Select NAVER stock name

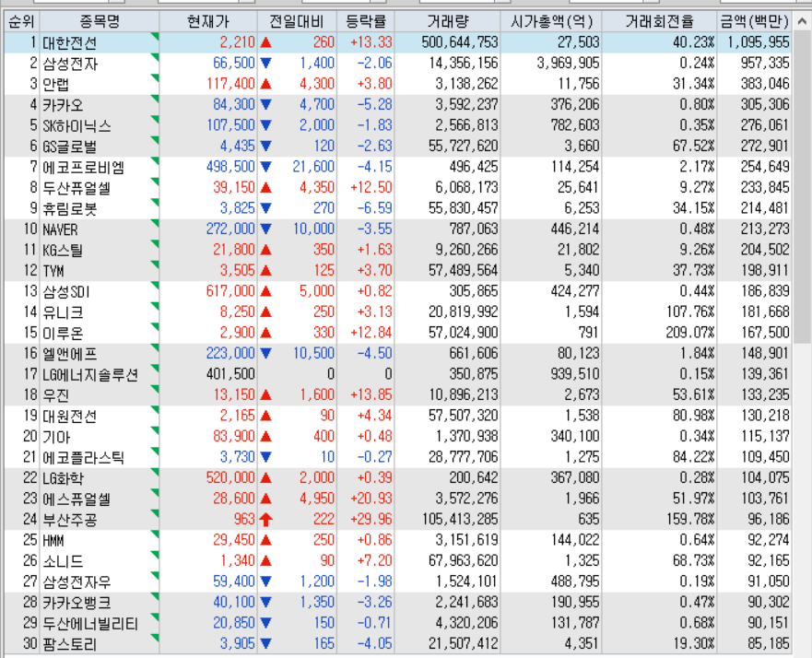click(60, 229)
